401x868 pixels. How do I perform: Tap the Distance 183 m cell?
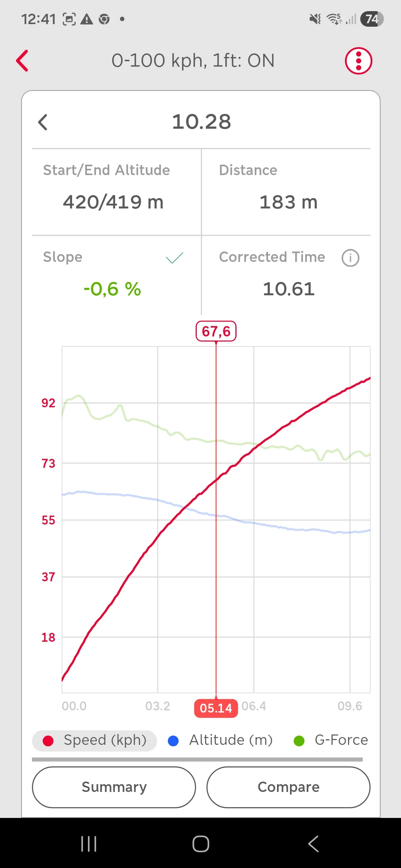tap(286, 192)
